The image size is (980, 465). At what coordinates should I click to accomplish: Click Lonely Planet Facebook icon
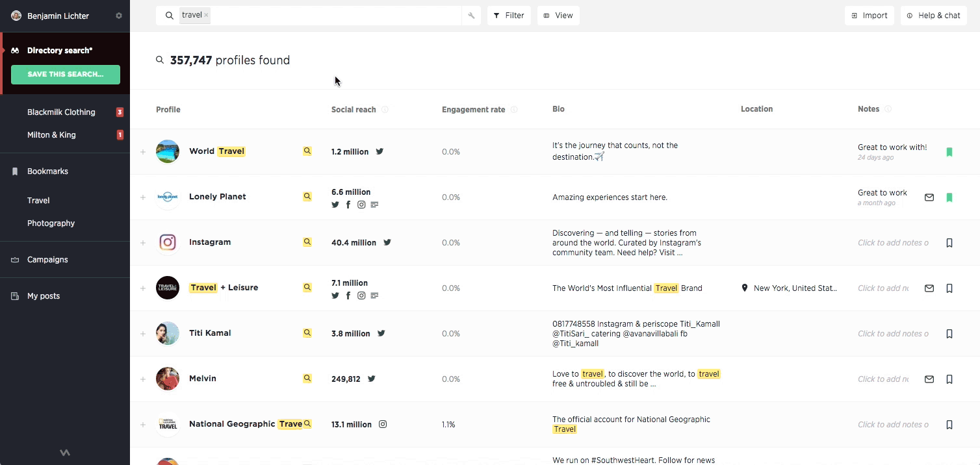point(348,205)
